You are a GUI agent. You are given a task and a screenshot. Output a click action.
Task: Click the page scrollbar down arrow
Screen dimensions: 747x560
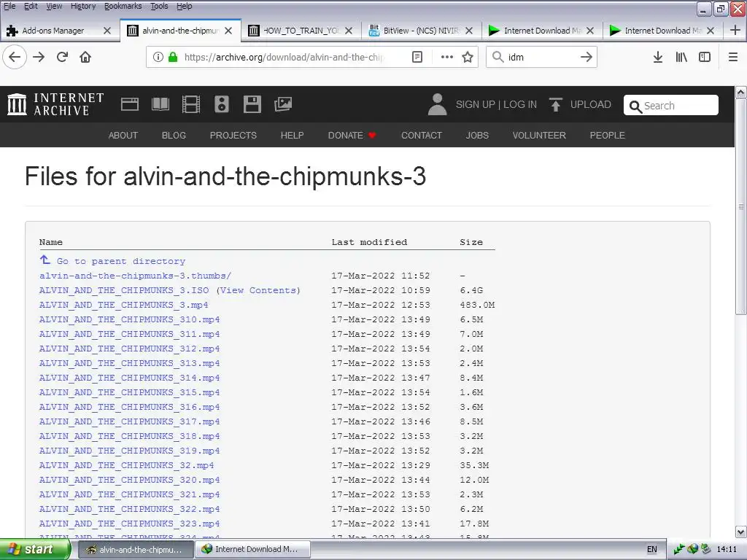tap(741, 532)
